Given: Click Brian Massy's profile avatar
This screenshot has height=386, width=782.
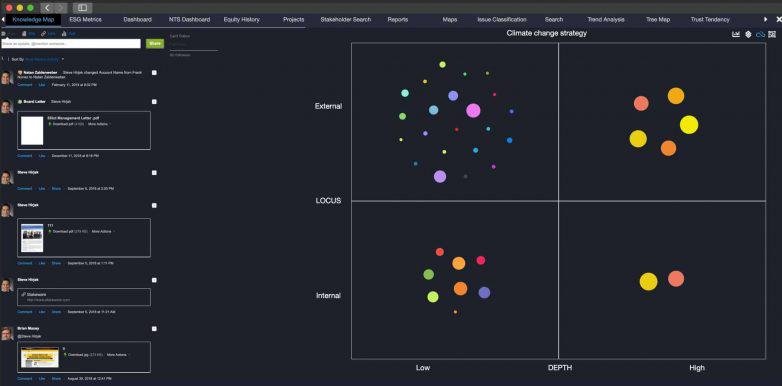Looking at the screenshot, I should [x=6, y=333].
